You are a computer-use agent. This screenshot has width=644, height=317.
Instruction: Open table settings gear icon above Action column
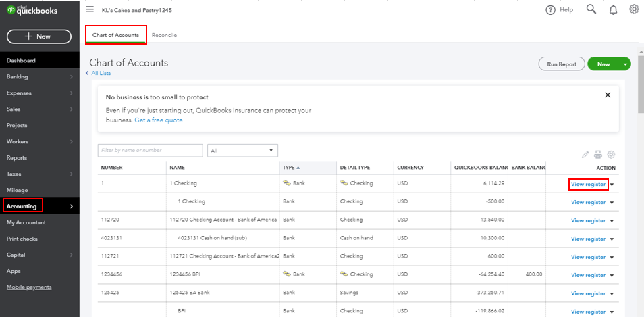coord(611,155)
